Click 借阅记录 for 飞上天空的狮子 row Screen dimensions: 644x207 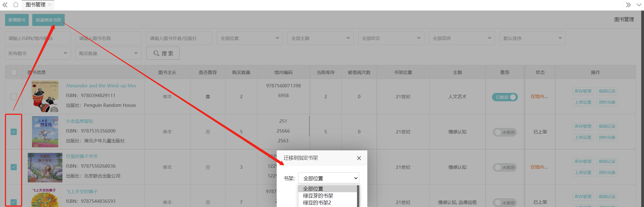click(607, 197)
